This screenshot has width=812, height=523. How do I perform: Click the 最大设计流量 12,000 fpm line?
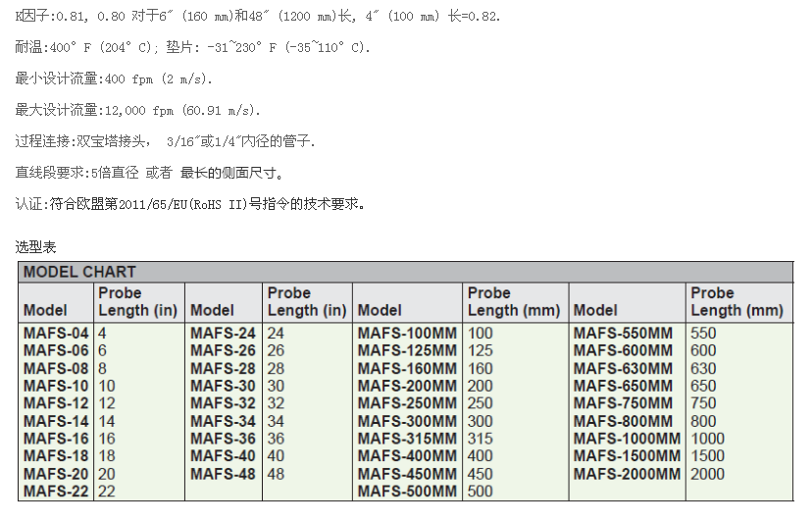(137, 110)
